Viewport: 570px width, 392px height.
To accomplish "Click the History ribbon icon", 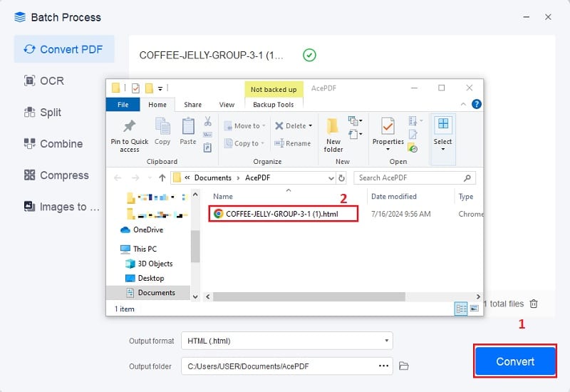I will (413, 148).
